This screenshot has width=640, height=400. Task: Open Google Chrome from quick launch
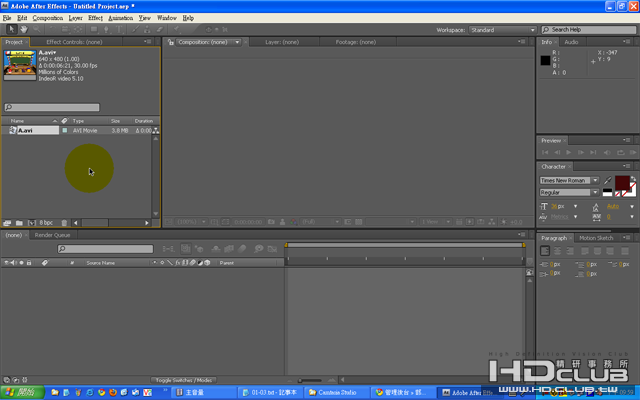(101, 392)
